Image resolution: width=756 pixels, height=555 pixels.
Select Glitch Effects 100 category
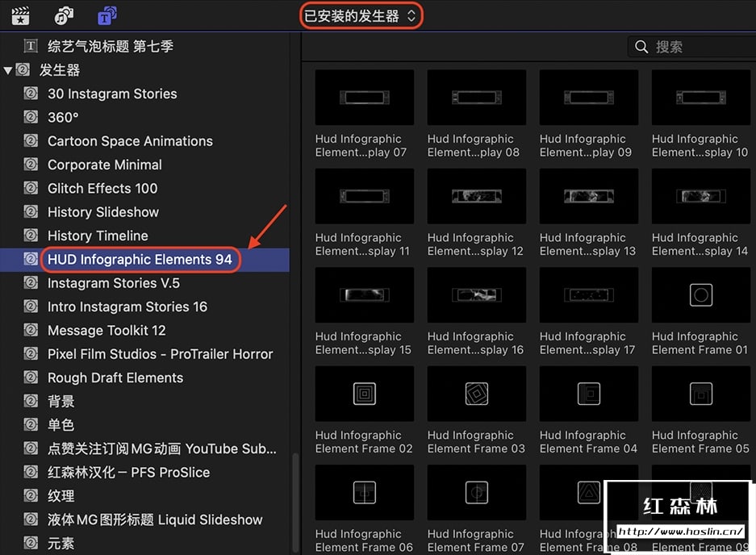102,188
